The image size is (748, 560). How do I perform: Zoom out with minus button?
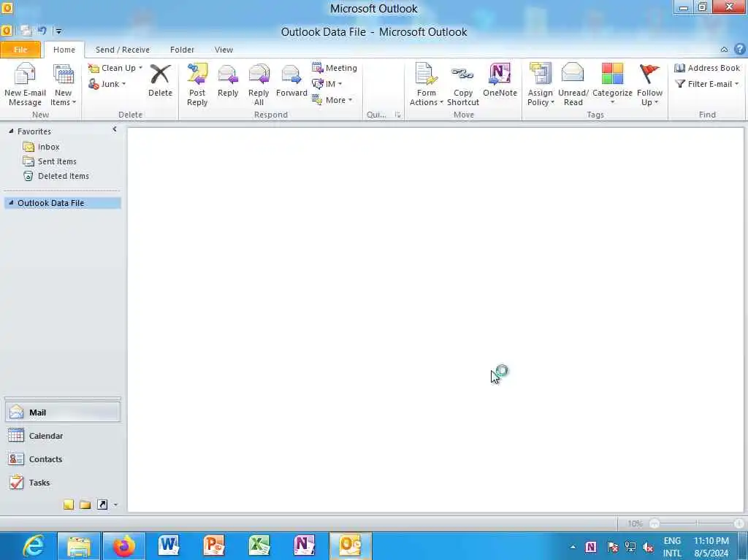pyautogui.click(x=654, y=523)
